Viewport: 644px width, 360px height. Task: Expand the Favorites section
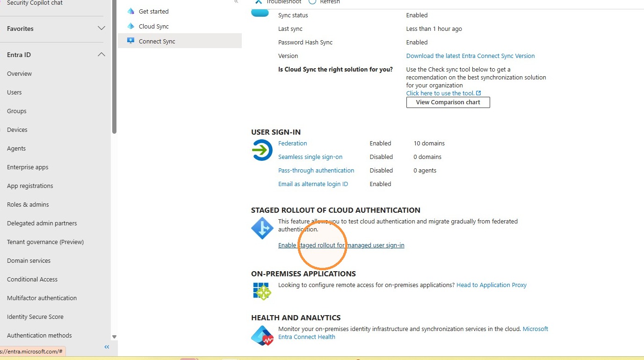tap(101, 29)
